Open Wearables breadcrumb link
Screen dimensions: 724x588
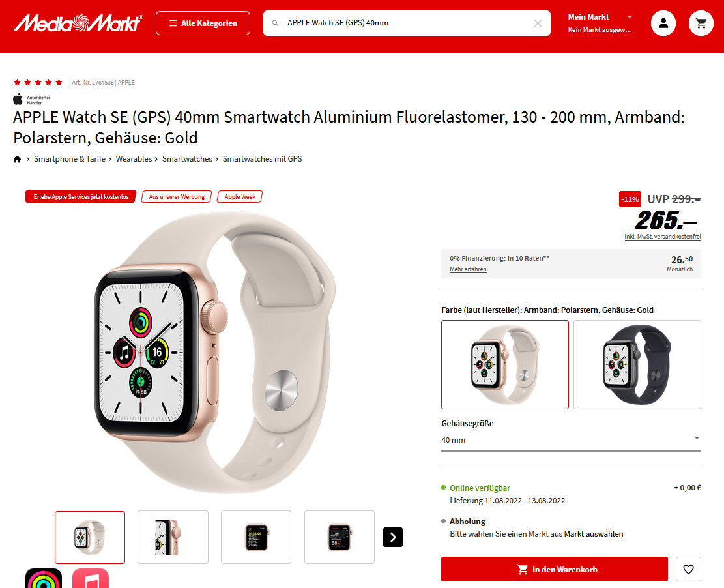pos(134,159)
